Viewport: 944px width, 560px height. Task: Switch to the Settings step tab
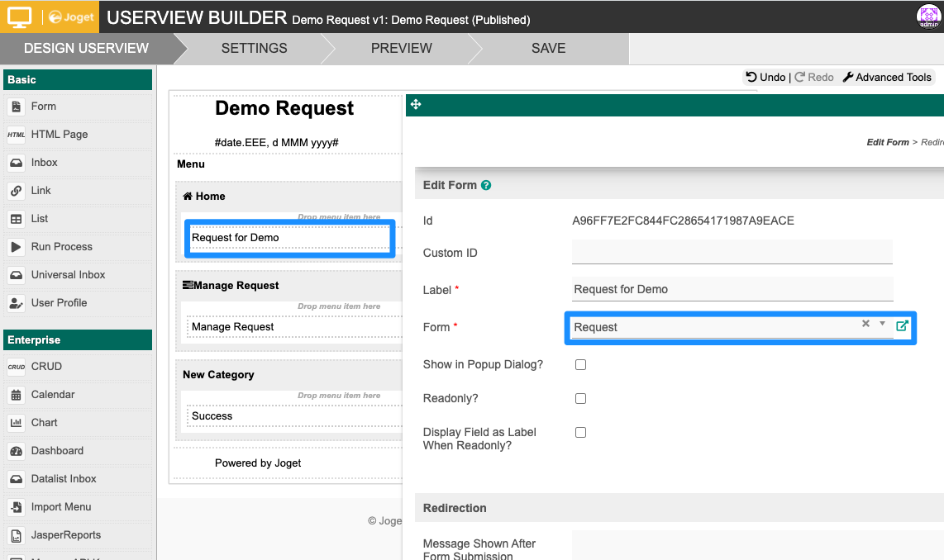pos(254,48)
